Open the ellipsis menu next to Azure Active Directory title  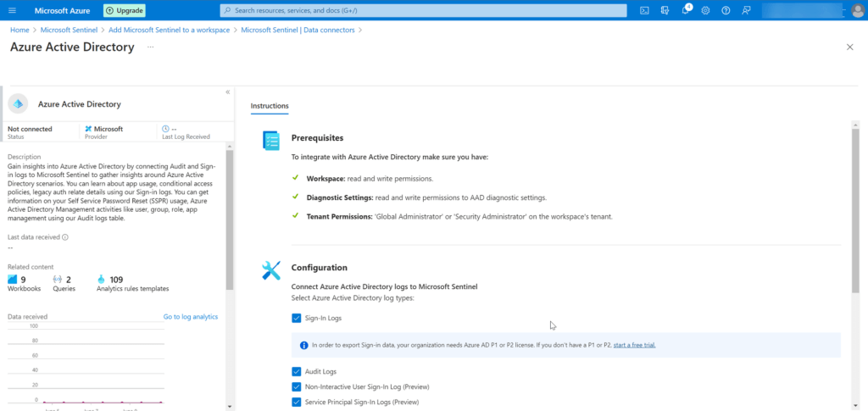coord(151,47)
